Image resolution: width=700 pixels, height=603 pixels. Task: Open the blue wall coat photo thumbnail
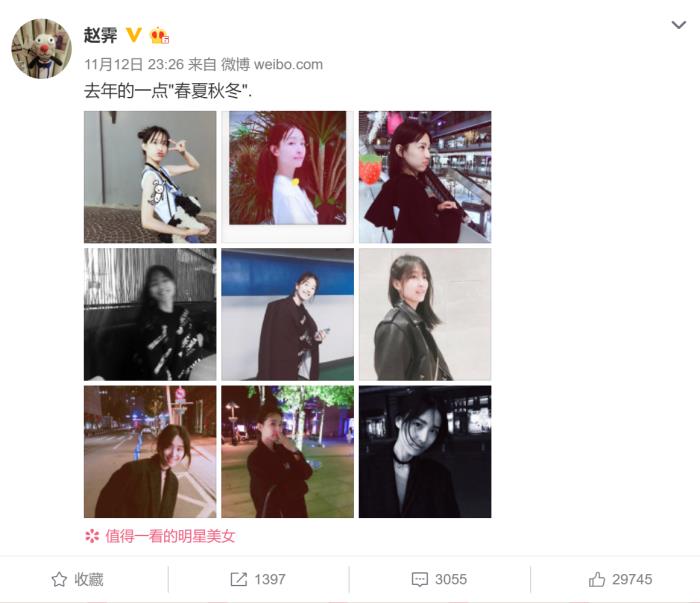[x=288, y=314]
